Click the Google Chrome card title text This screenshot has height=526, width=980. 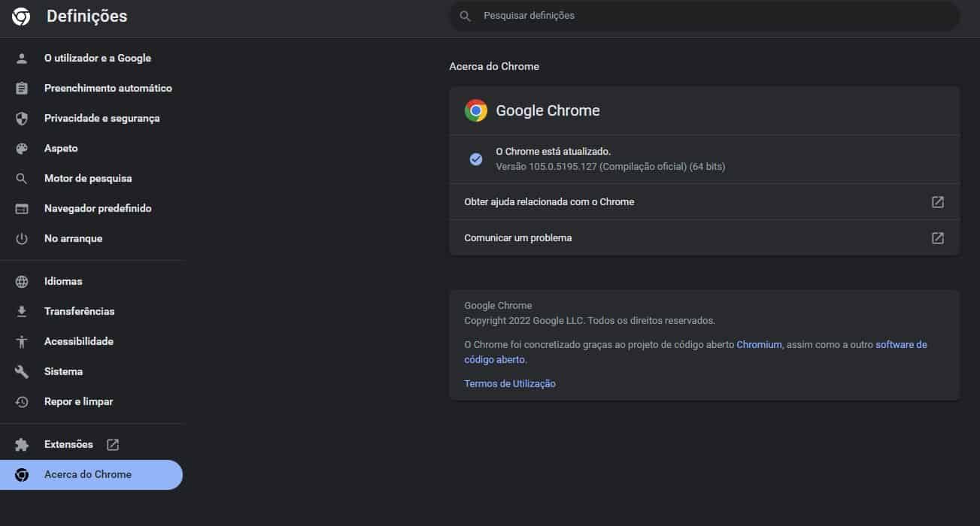coord(548,110)
